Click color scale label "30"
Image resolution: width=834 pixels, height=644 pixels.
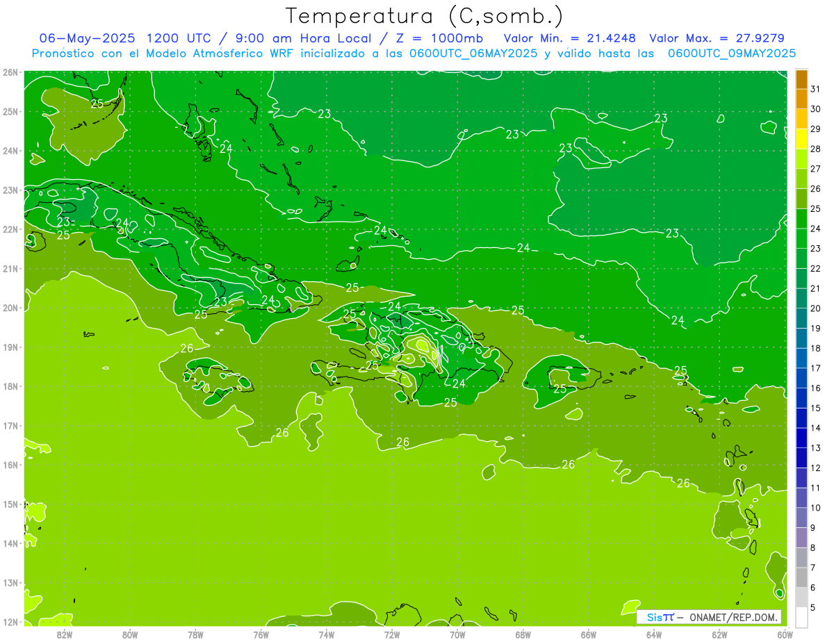816,110
